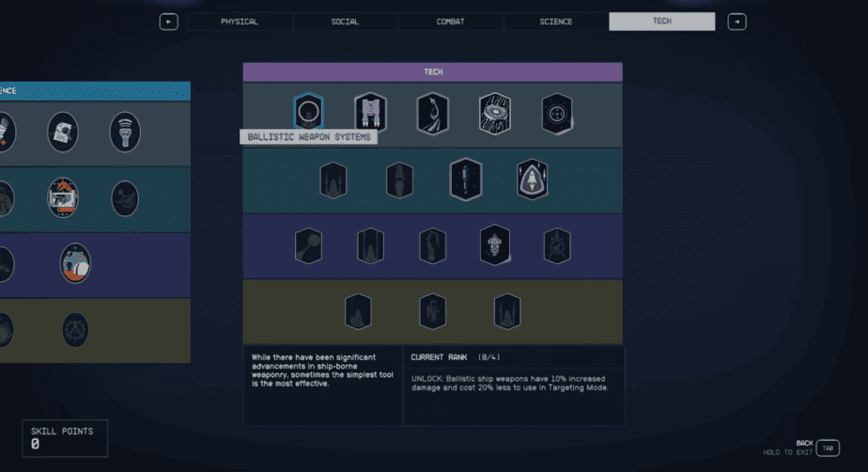This screenshot has width=868, height=472.
Task: Click the UNLOCK ballistic ship weapons description
Action: pos(510,384)
